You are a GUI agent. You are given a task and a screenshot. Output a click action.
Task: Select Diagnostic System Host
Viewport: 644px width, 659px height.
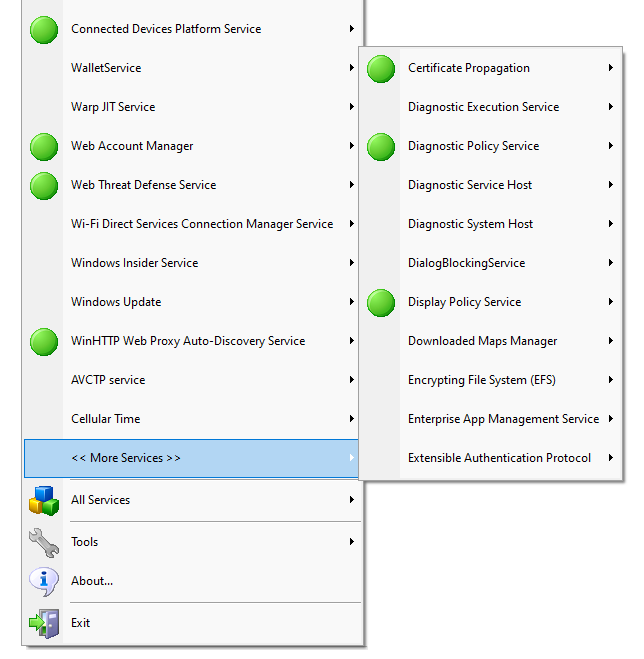pyautogui.click(x=490, y=224)
